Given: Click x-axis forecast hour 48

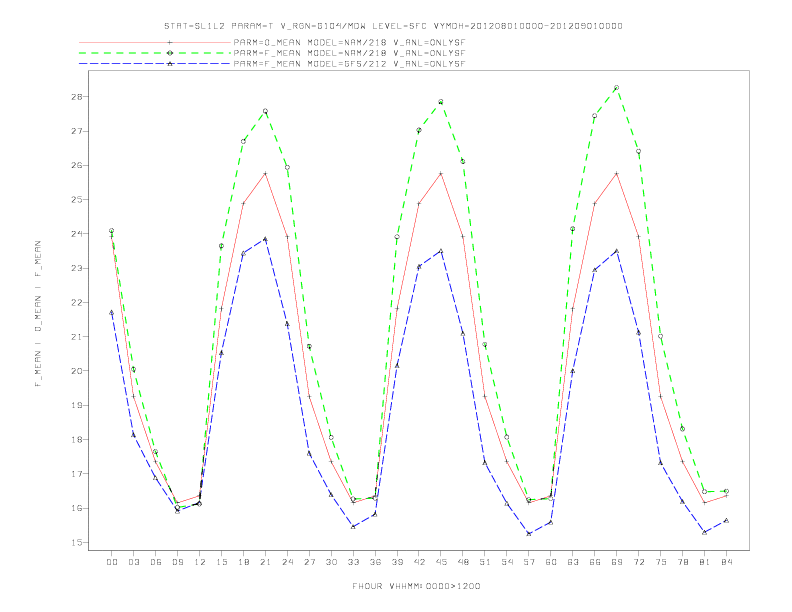Looking at the screenshot, I should [x=463, y=562].
